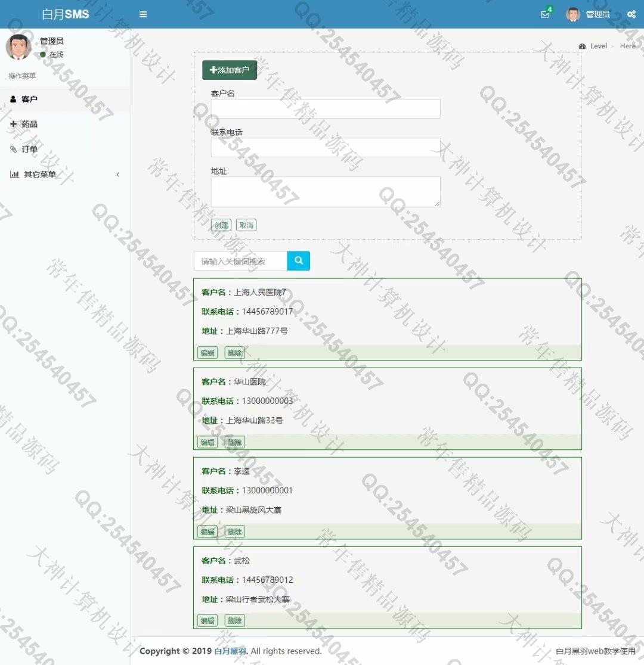Edit the 上海人民医院7 customer record
This screenshot has height=665, width=644.
pyautogui.click(x=208, y=353)
